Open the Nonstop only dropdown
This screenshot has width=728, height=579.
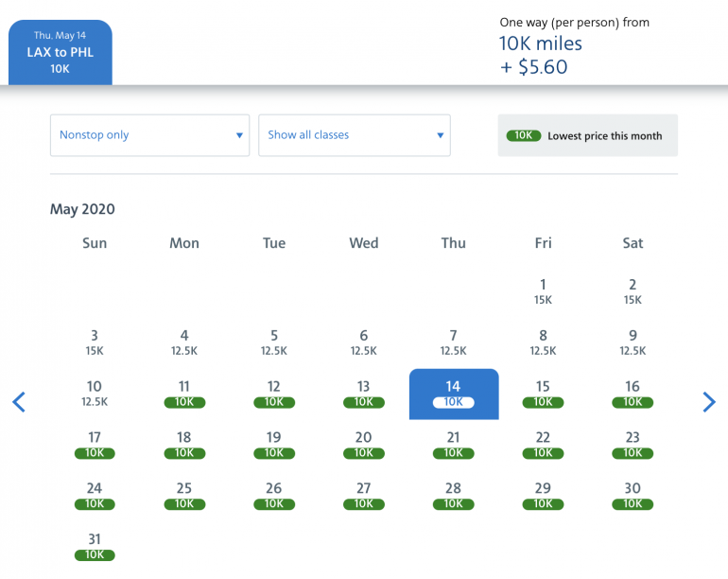coord(149,135)
